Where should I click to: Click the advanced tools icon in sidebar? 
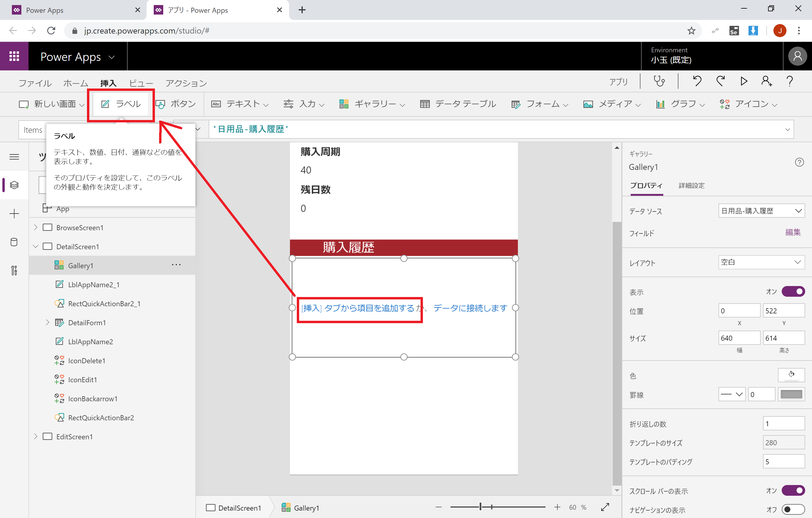(x=14, y=270)
